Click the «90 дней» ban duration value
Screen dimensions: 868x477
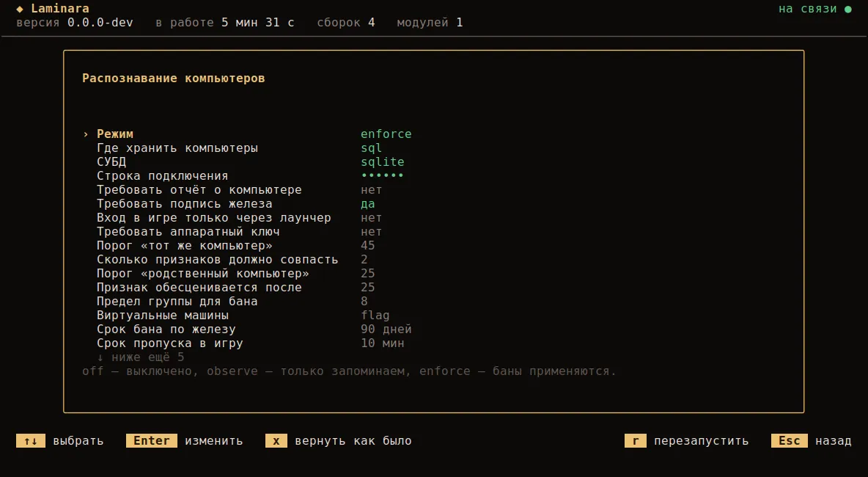pos(386,329)
